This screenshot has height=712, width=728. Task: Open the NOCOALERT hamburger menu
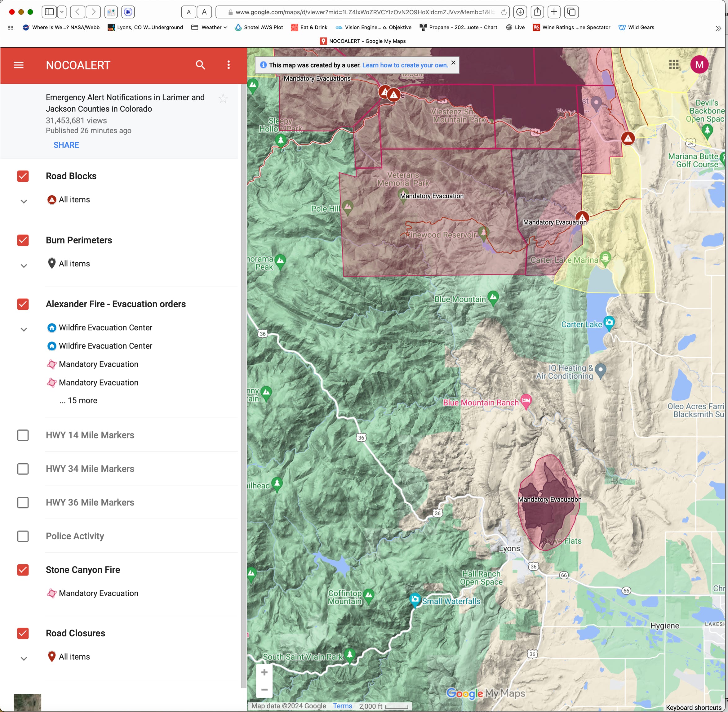18,65
